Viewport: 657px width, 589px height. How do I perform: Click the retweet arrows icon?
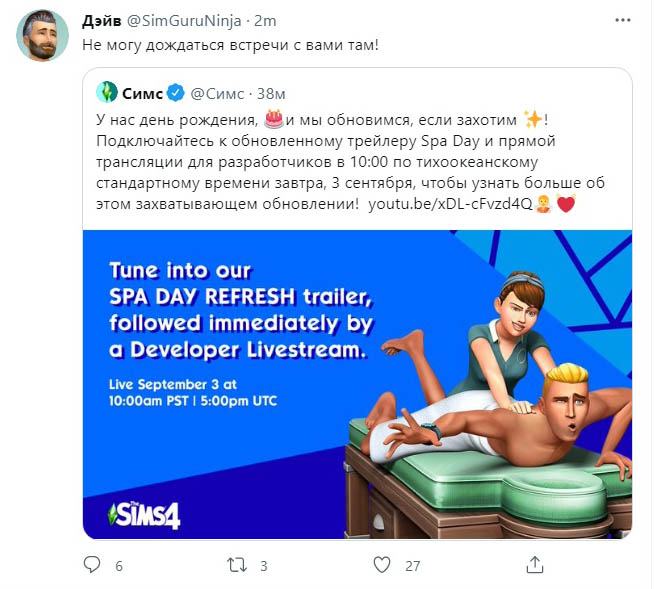[237, 565]
